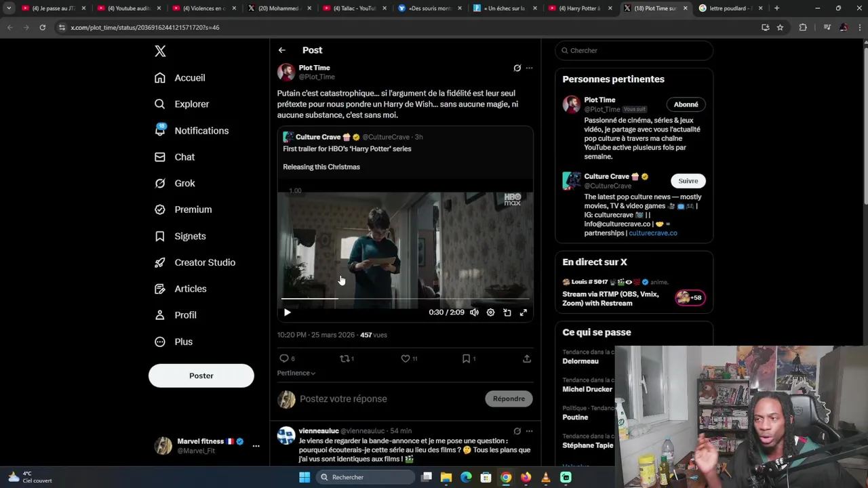This screenshot has height=488, width=868.
Task: Open Plot Time profile avatar in post
Action: pos(286,73)
